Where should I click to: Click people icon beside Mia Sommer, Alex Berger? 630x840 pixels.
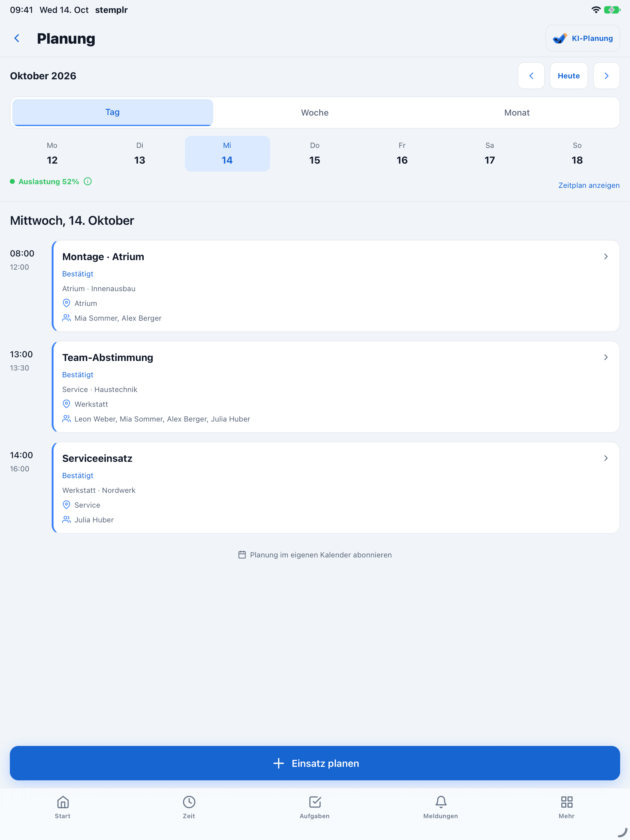click(66, 318)
